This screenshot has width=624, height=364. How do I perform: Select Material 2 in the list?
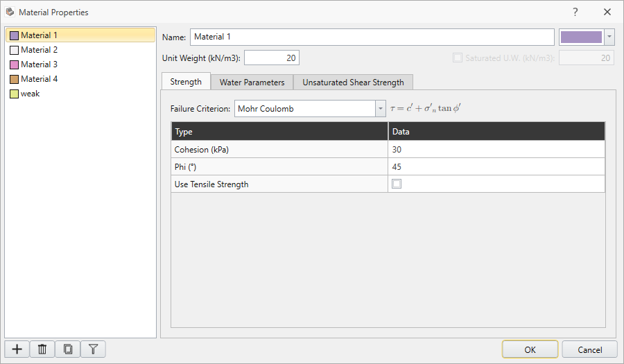click(x=39, y=50)
